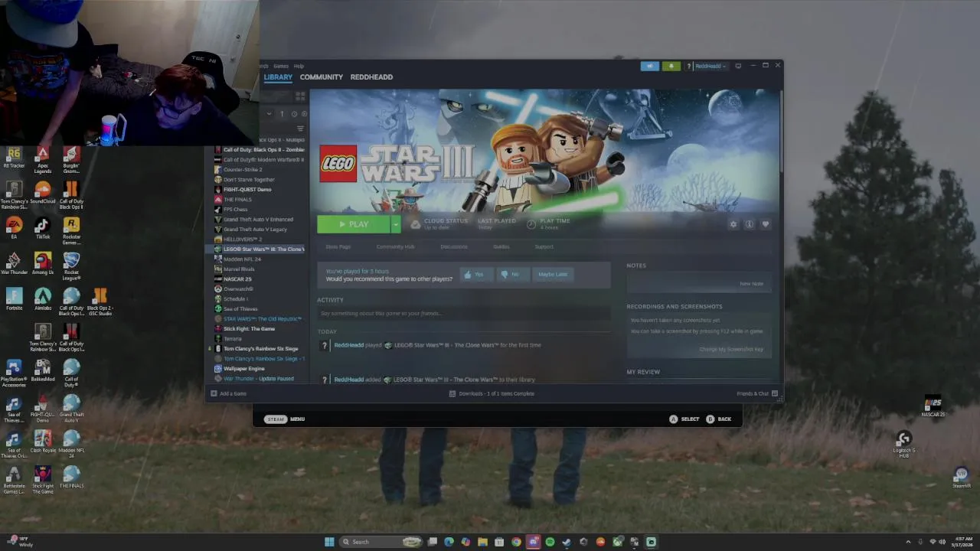Click the Cloud Status icon
This screenshot has height=551, width=980.
[x=415, y=224]
